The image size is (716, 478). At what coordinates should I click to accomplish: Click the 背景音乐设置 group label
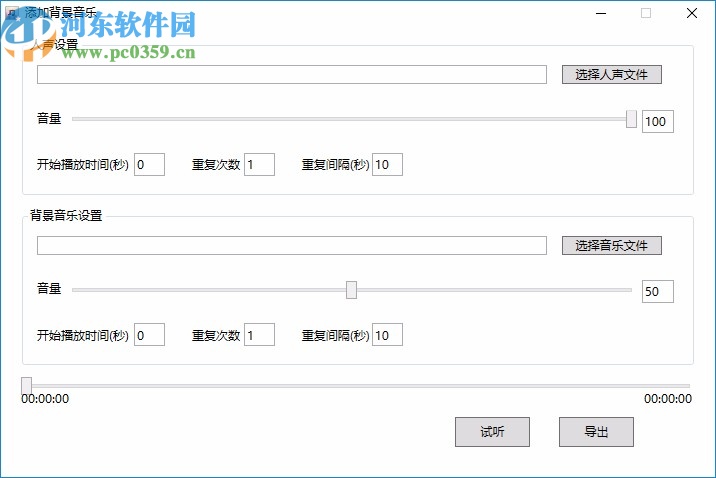tap(66, 215)
